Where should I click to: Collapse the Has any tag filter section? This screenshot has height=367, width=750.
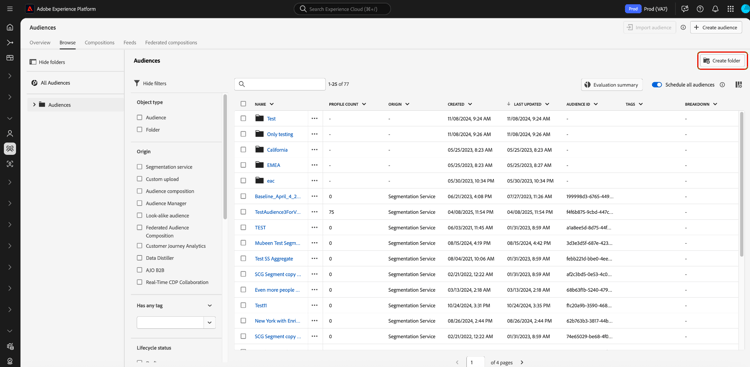click(210, 305)
